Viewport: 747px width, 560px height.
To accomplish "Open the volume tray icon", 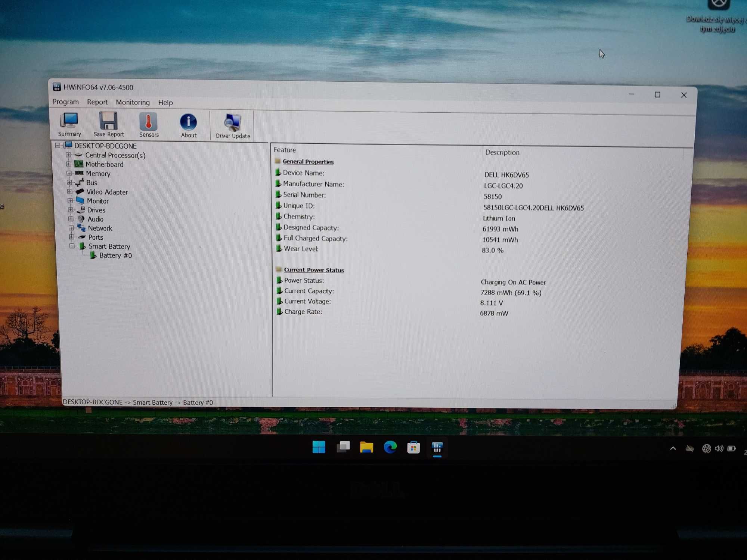I will click(x=719, y=448).
